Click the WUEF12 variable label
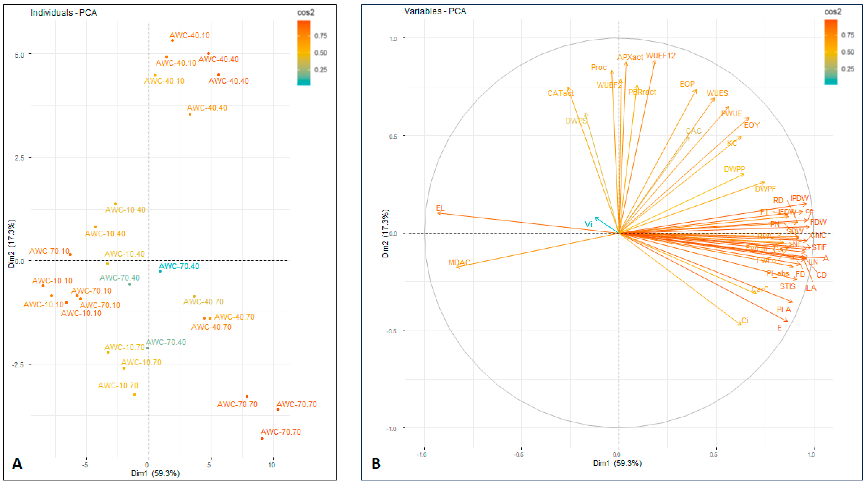 (x=661, y=56)
